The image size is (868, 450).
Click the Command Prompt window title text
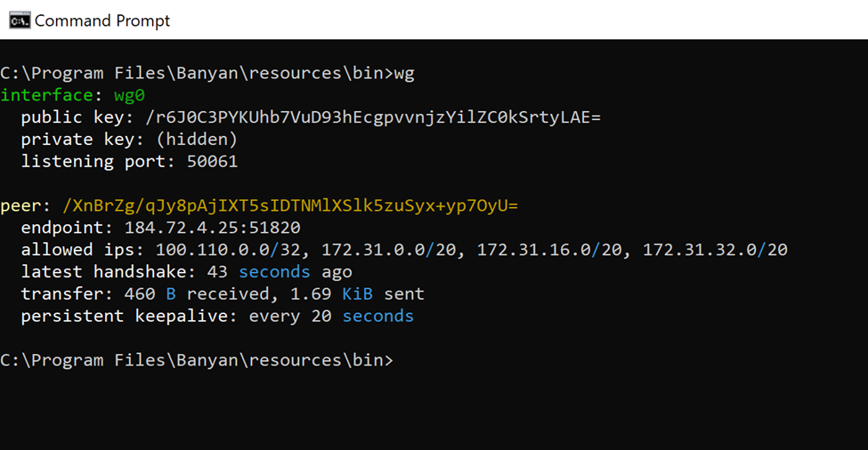pyautogui.click(x=102, y=20)
